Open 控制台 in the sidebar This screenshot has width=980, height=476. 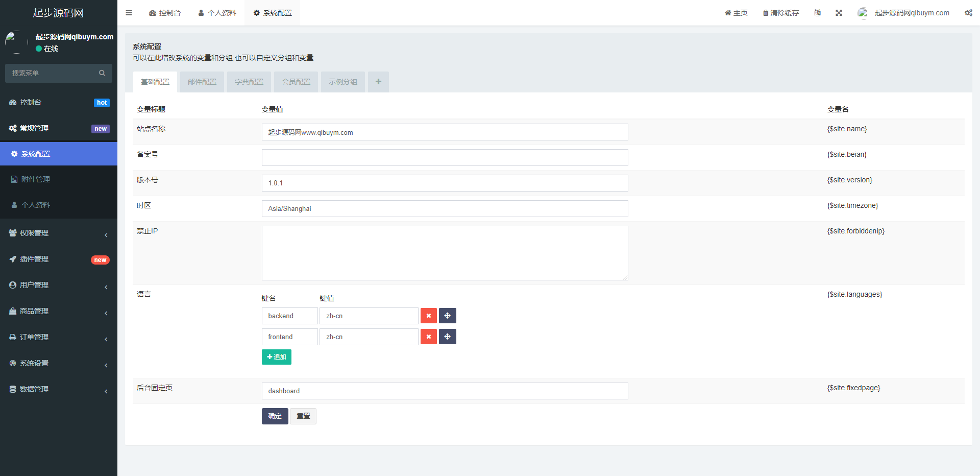[59, 102]
